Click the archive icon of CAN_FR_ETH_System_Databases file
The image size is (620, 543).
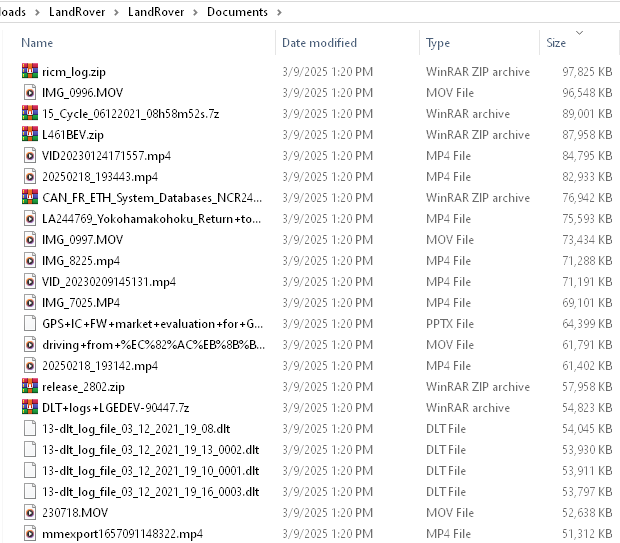tap(30, 197)
